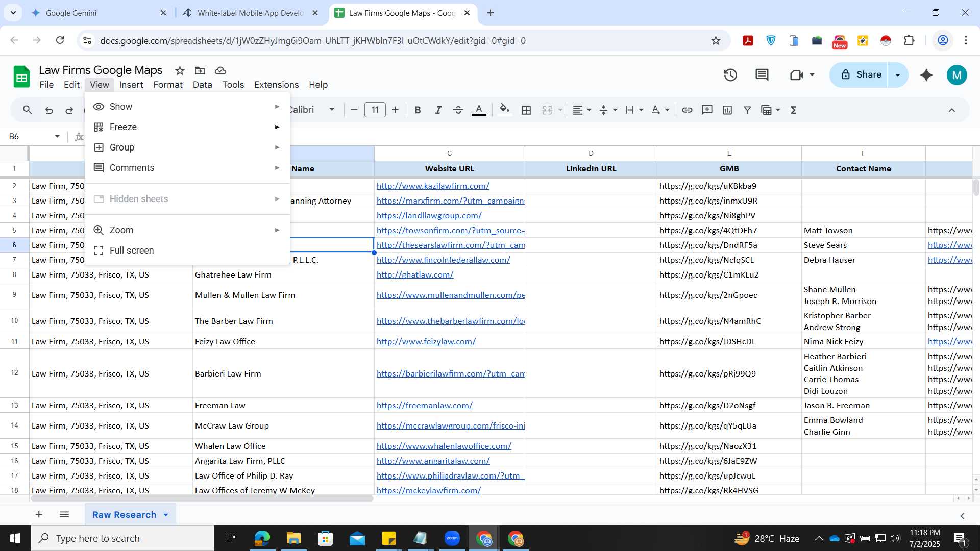Collapse the toolbar with the up chevron
Image resolution: width=980 pixels, height=551 pixels.
[x=951, y=110]
